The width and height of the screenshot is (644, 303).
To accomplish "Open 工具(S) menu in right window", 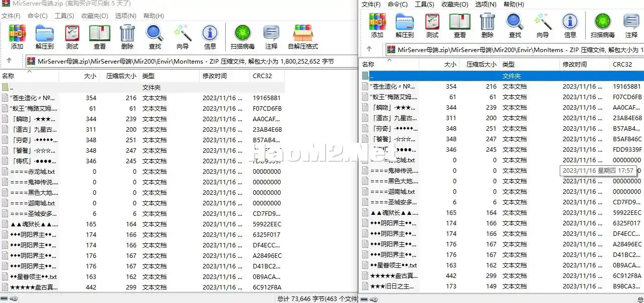I will coord(425,4).
